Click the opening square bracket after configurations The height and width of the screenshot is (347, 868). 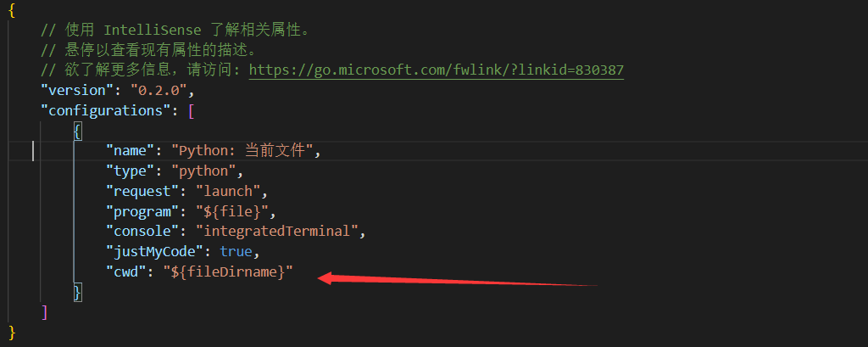pyautogui.click(x=192, y=110)
